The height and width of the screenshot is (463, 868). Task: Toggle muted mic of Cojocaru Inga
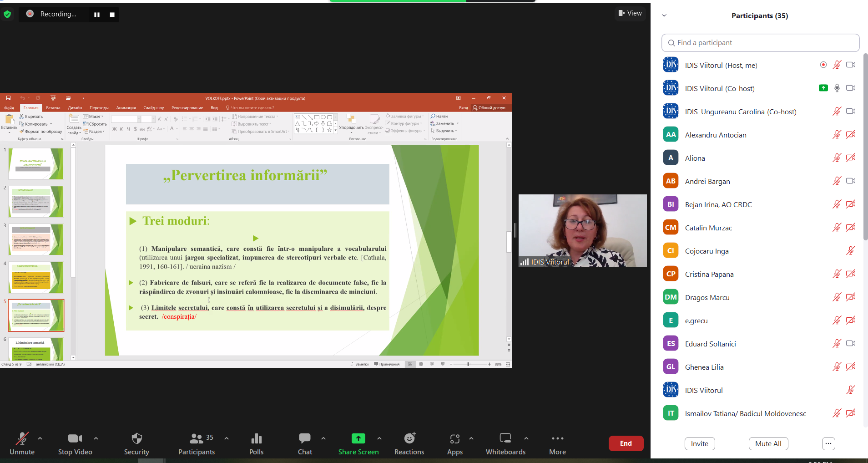point(851,251)
